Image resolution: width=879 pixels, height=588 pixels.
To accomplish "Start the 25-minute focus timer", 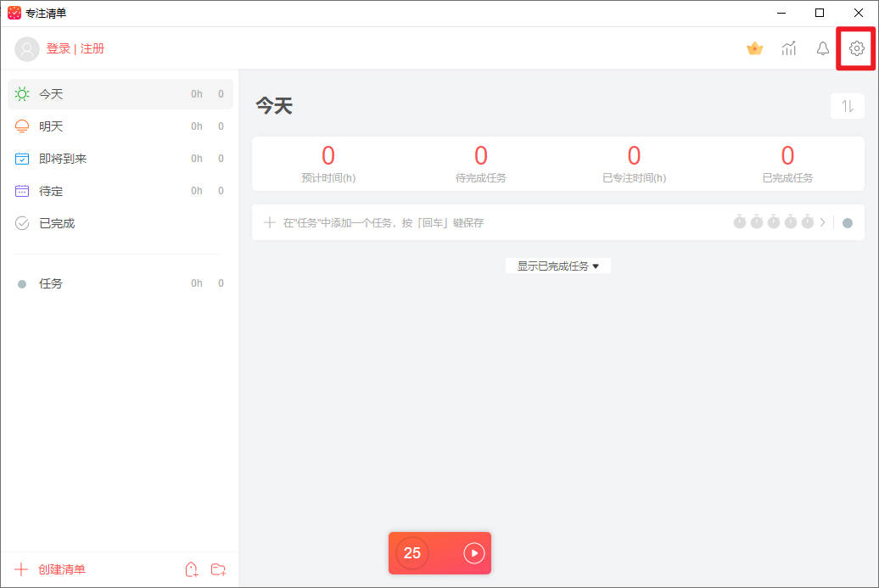I will 473,553.
